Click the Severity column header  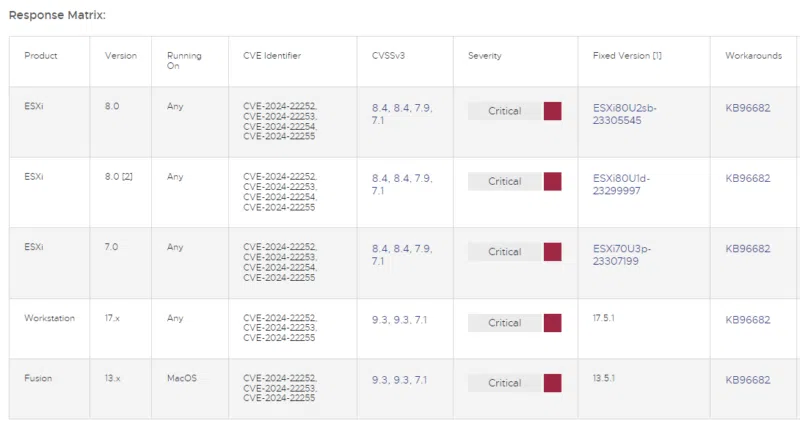485,56
